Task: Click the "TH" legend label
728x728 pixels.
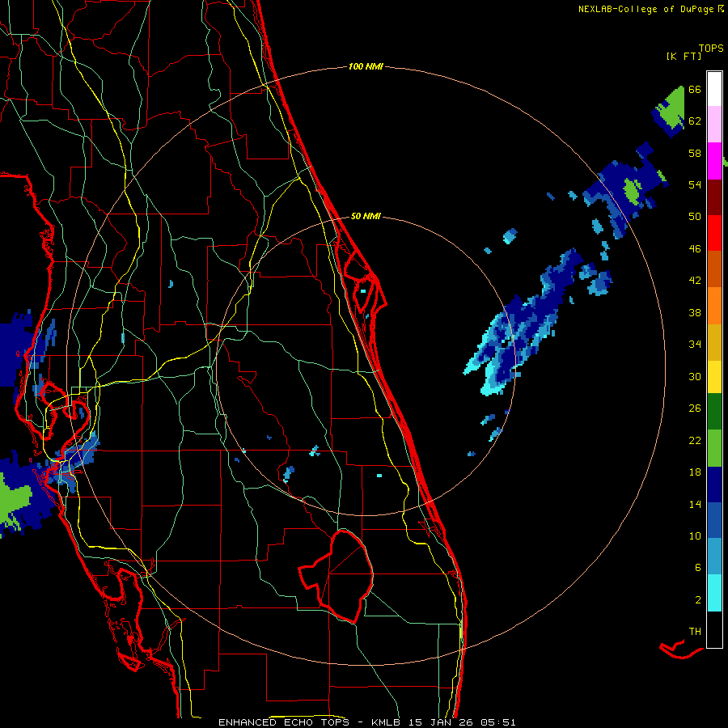Action: 695,631
